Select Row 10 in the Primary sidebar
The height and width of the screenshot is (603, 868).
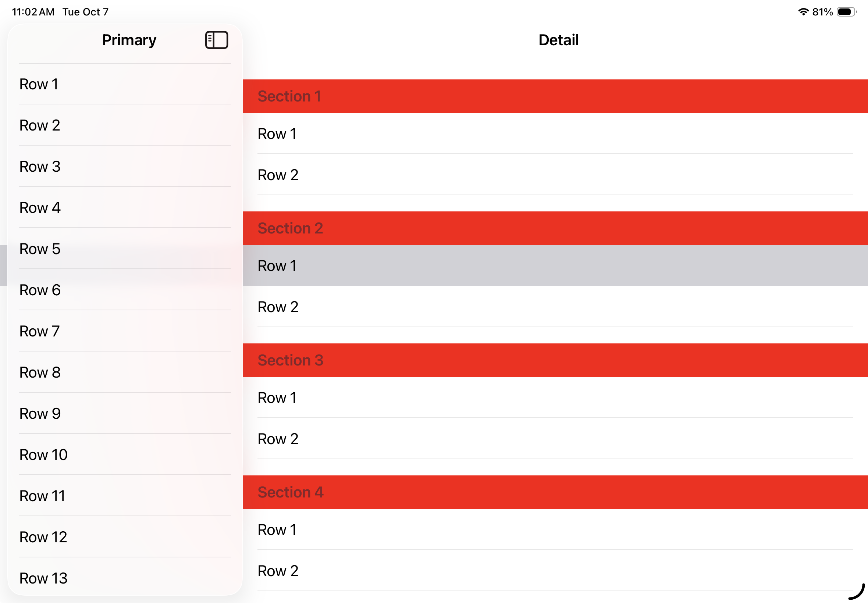click(125, 454)
